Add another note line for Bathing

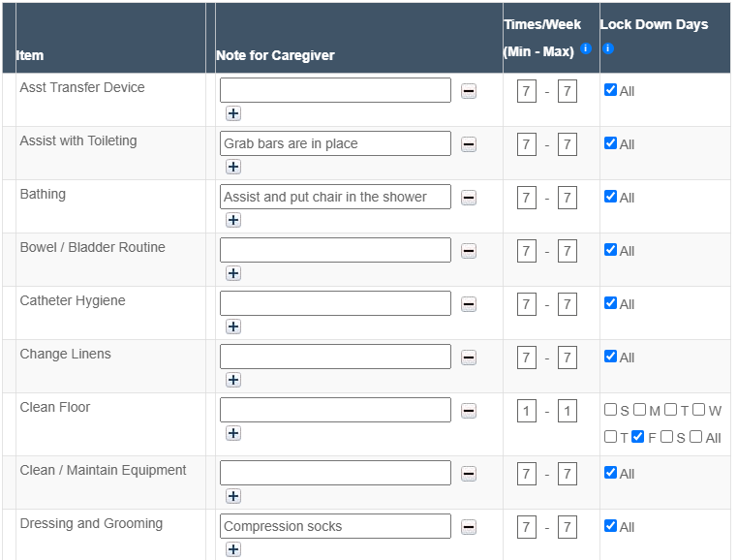pyautogui.click(x=233, y=220)
